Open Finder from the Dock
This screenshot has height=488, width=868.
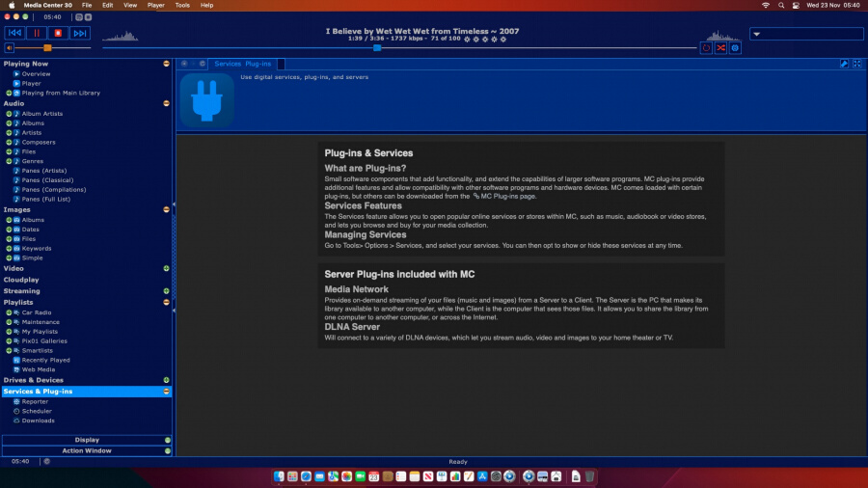click(279, 476)
